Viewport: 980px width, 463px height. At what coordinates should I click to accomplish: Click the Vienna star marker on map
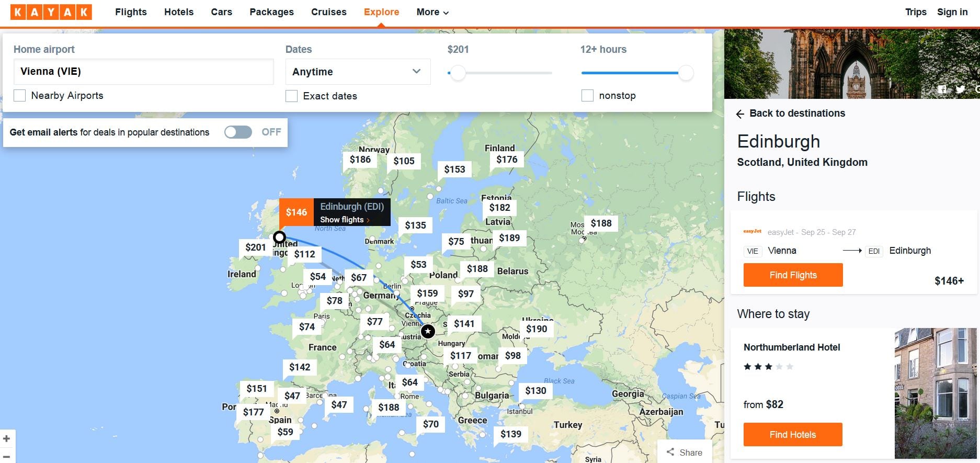tap(428, 331)
